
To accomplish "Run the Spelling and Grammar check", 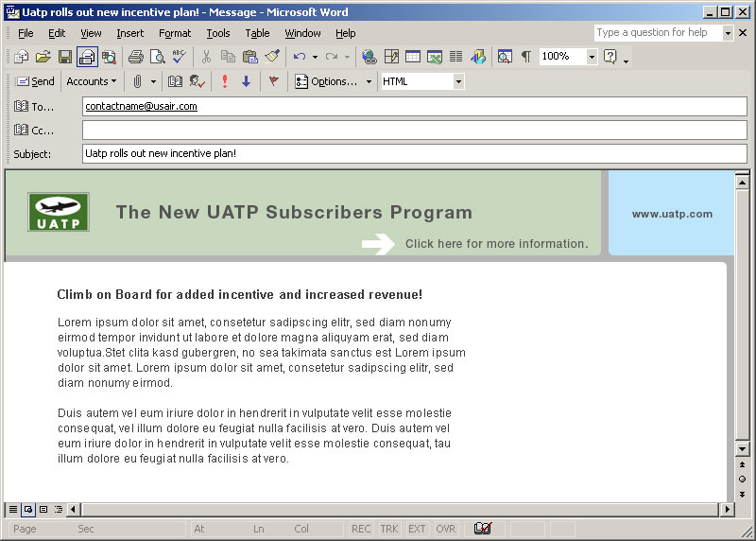I will pos(179,57).
